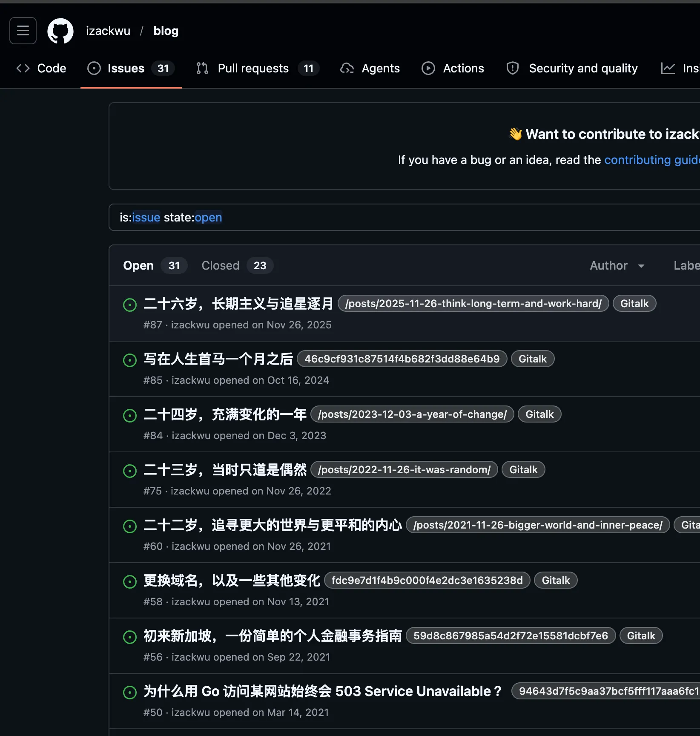Click the GitHub Octocat logo
Viewport: 700px width, 736px height.
[x=60, y=31]
